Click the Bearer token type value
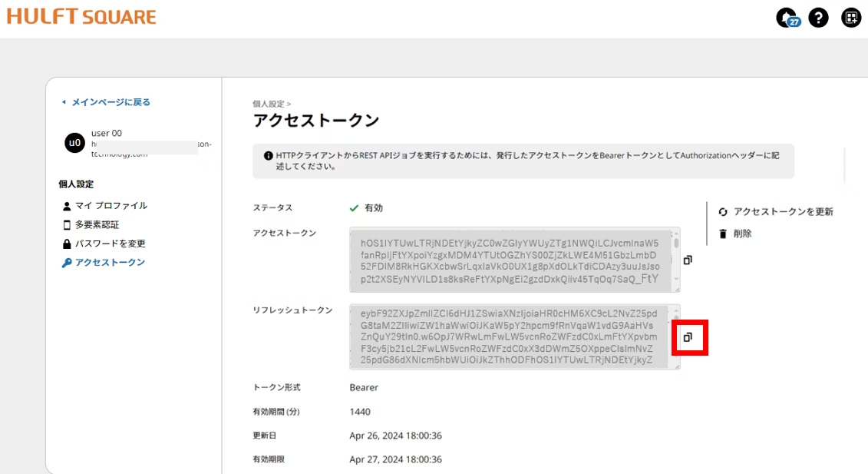 [x=364, y=387]
